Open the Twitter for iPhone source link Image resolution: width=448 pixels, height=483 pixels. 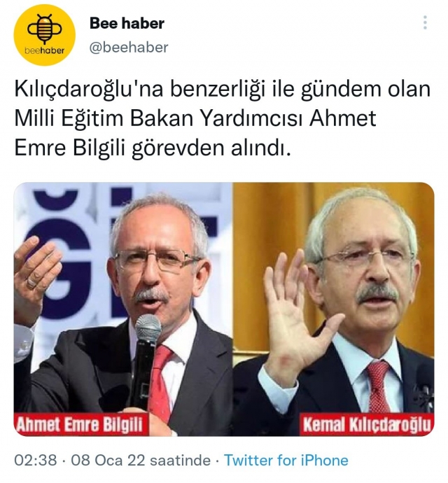286,460
